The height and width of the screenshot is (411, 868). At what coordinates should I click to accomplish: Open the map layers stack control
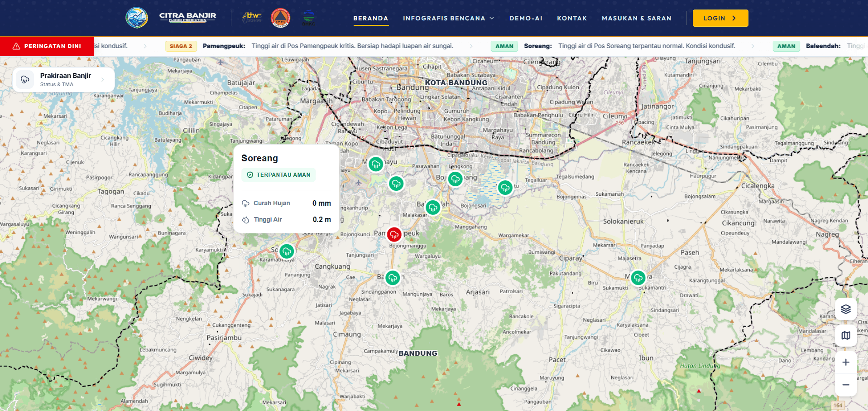click(x=846, y=309)
